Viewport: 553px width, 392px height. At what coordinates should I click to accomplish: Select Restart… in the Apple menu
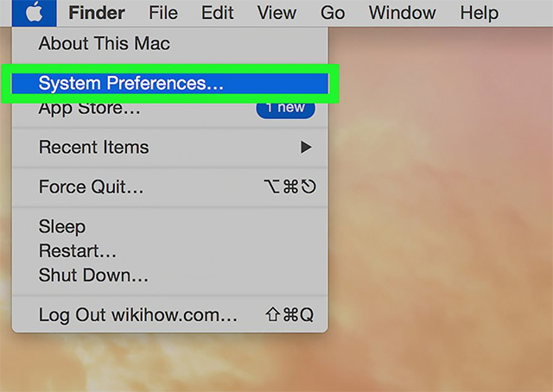(x=170, y=250)
